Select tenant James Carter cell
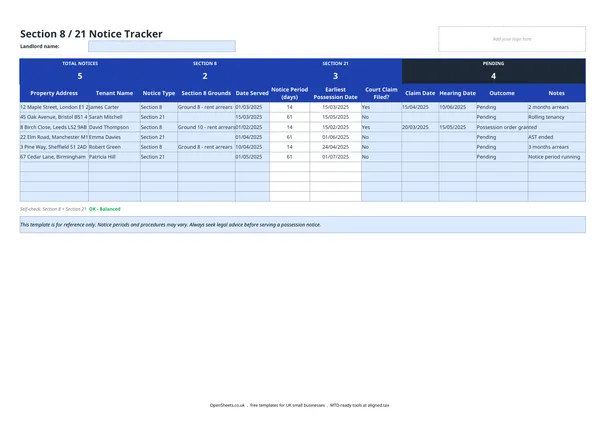 (x=114, y=107)
